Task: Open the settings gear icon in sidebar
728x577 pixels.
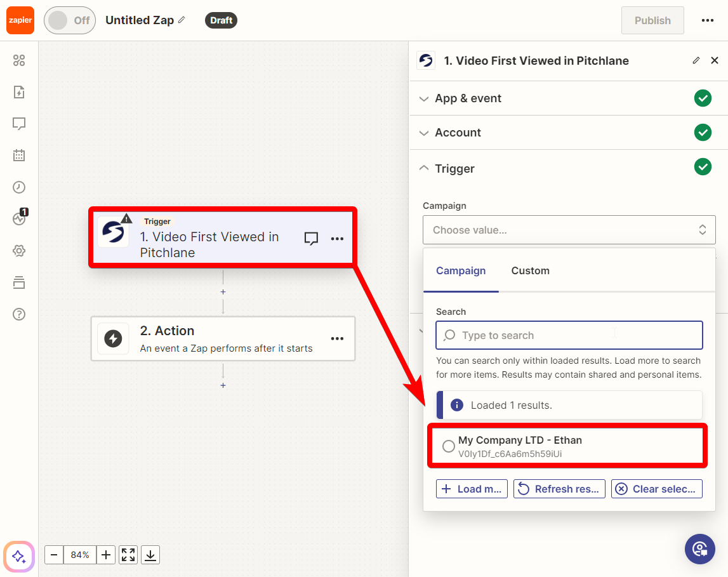Action: click(19, 251)
